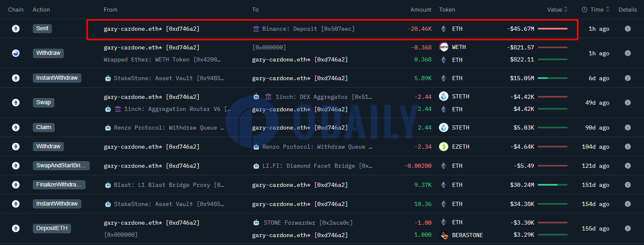Open Binance: Deposit [0x507eec] address link
This screenshot has width=644, height=245.
(309, 29)
